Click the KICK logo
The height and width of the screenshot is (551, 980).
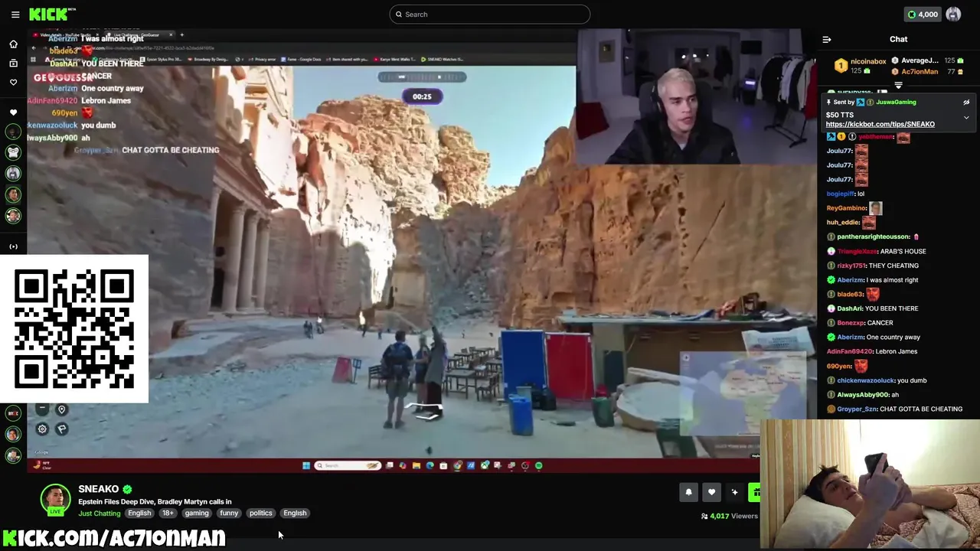point(53,14)
